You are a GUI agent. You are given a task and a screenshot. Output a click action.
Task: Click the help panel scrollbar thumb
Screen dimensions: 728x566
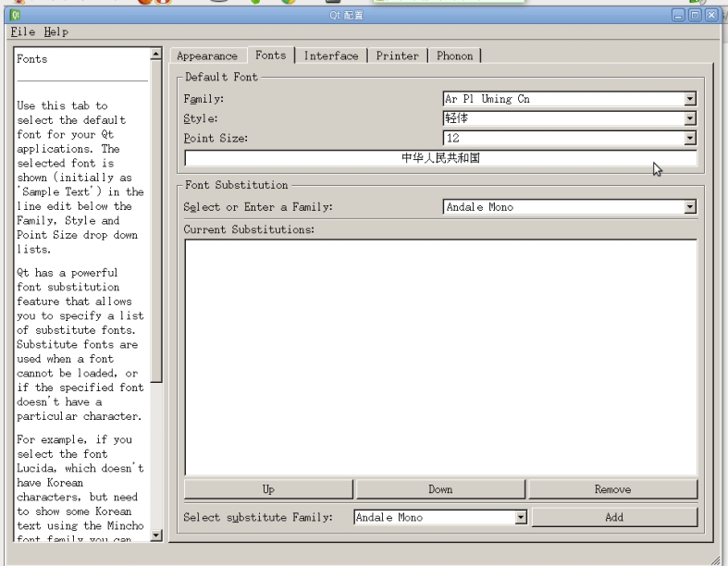156,221
